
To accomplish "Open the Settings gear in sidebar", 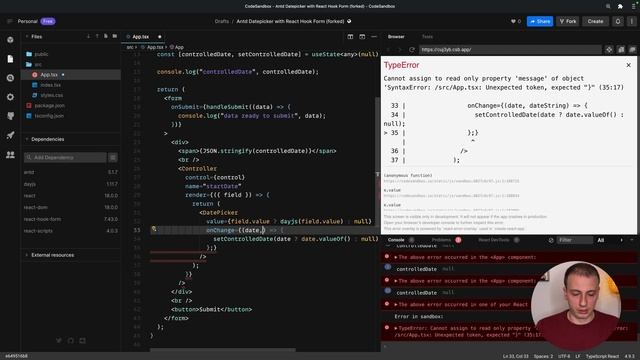I will (x=10, y=97).
